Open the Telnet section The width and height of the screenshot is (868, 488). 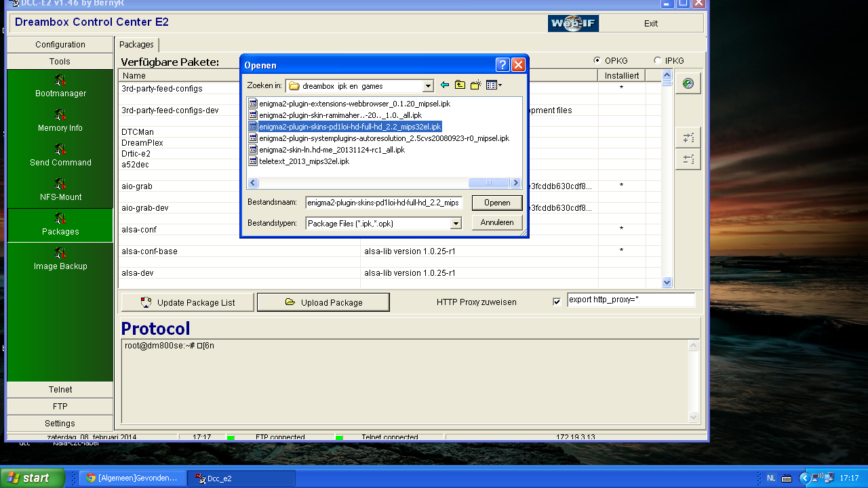[x=60, y=390]
